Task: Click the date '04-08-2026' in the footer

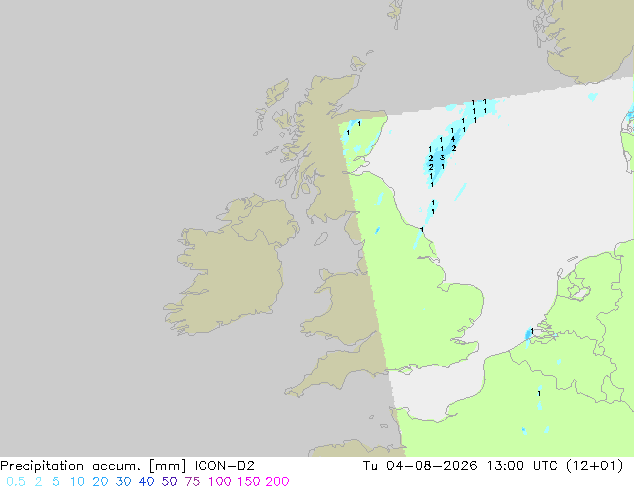Action: [431, 466]
